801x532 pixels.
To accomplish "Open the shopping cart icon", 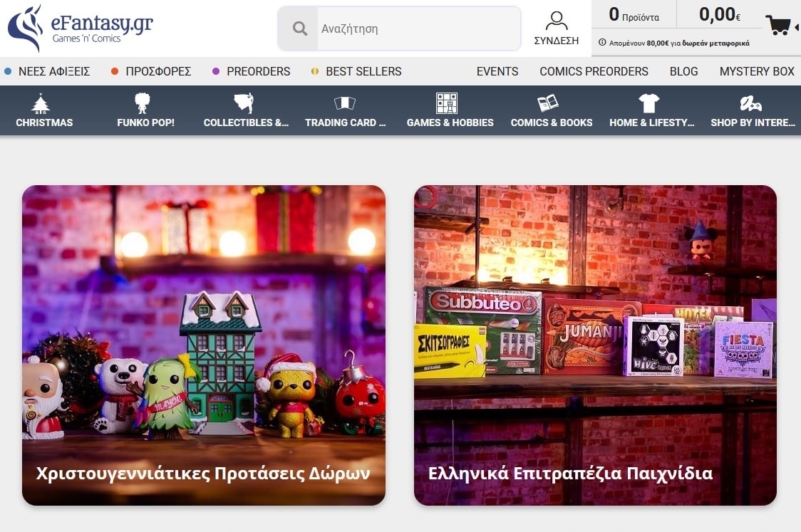I will pyautogui.click(x=777, y=25).
